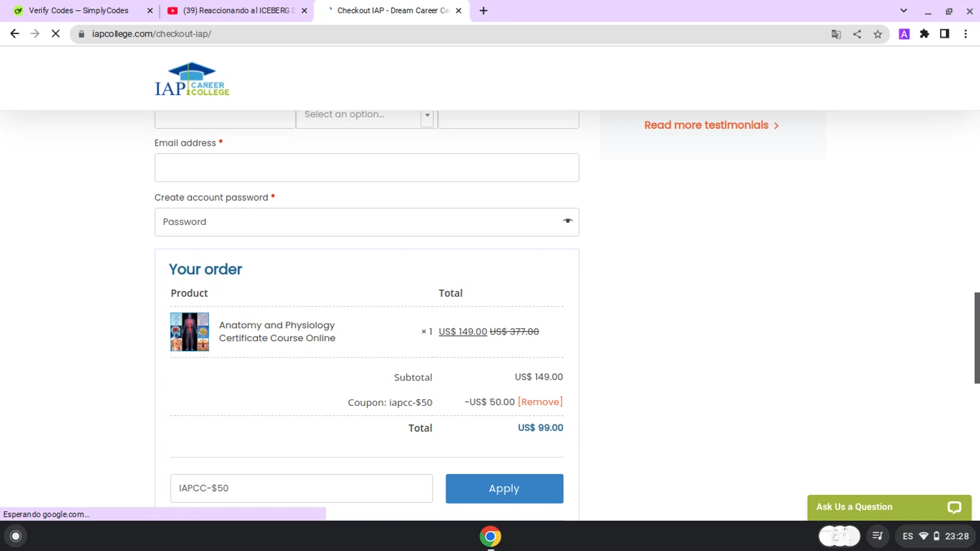The height and width of the screenshot is (551, 980).
Task: Open the ChromeOS launcher button
Action: [x=16, y=536]
